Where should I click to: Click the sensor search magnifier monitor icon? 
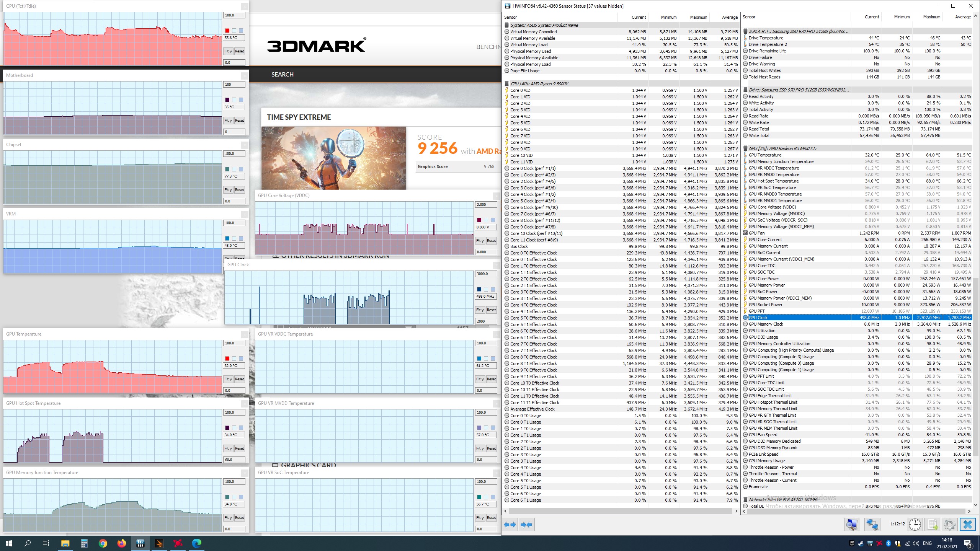click(x=852, y=524)
